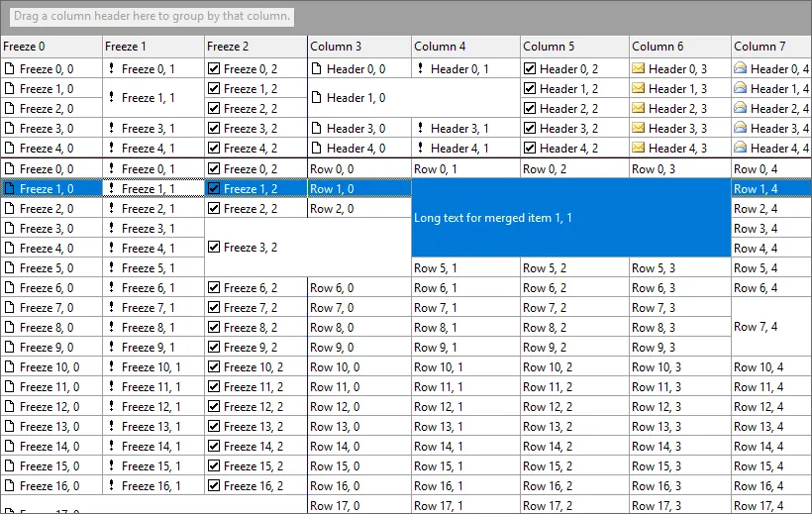
Task: Click the document icon beside Header 1, 0
Action: [317, 98]
